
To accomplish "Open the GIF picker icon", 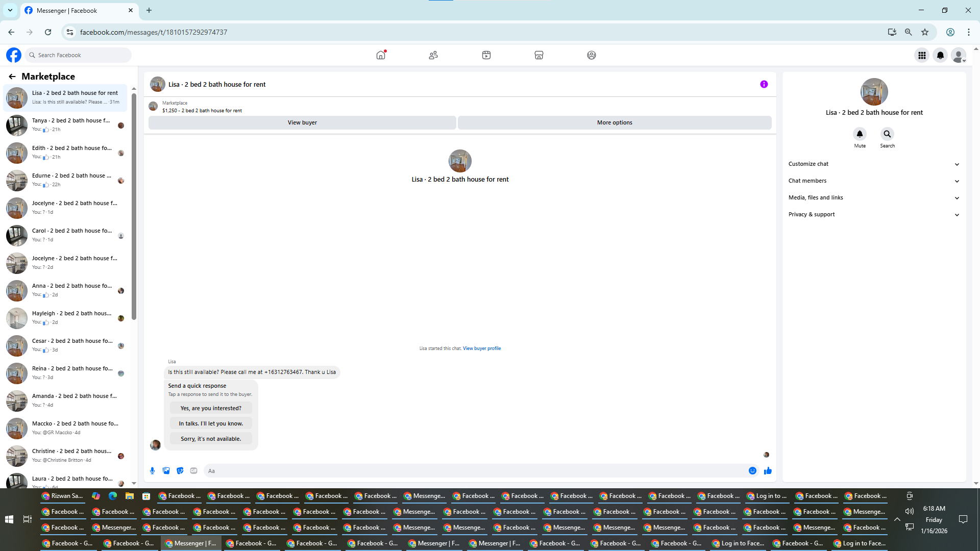I will coord(193,471).
